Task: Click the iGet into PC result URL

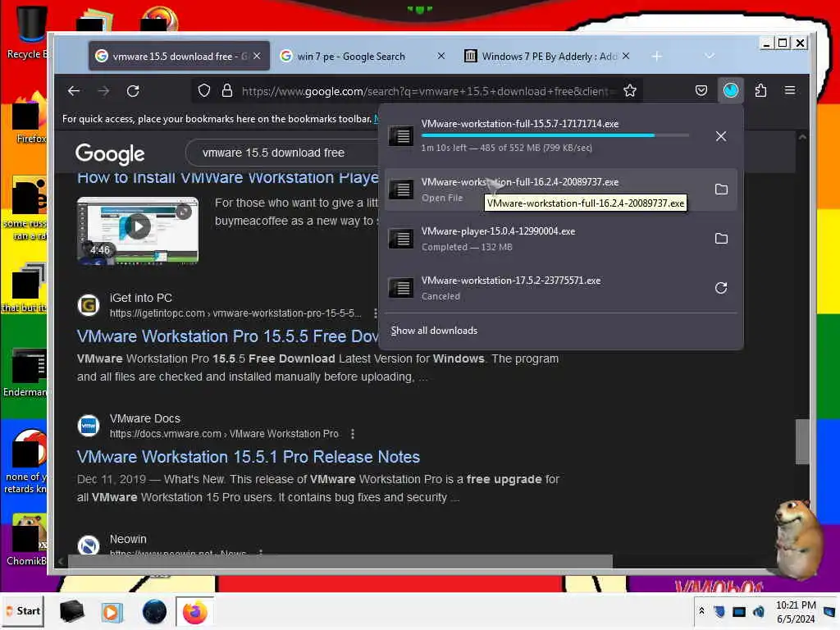Action: tap(235, 313)
